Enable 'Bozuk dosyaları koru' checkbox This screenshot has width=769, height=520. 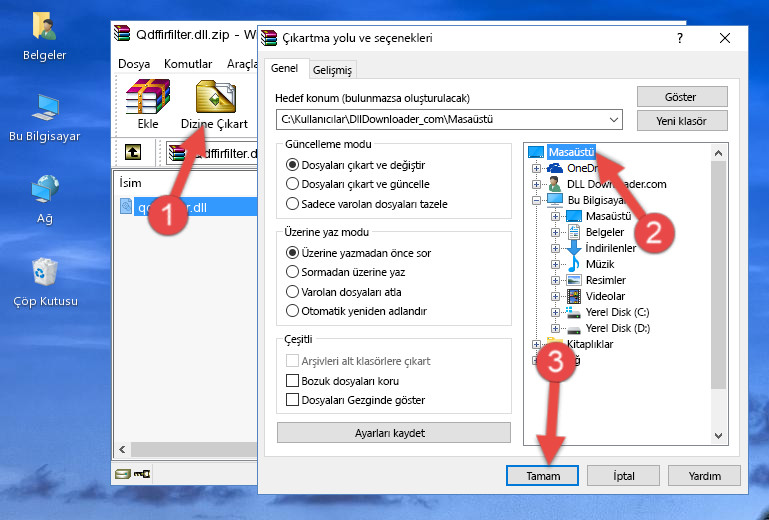(292, 381)
